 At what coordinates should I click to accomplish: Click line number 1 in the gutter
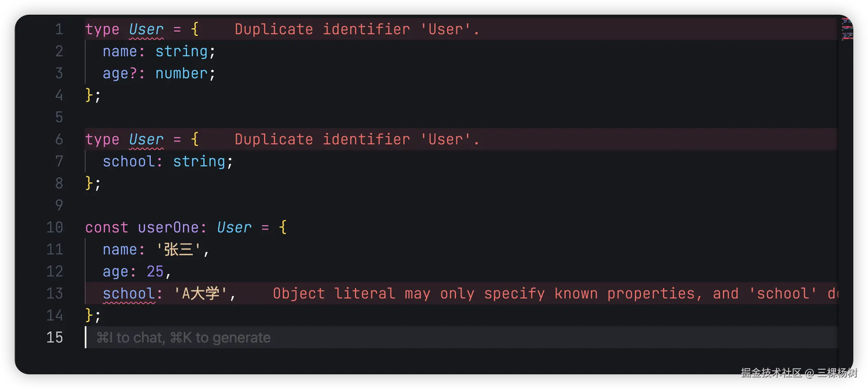(59, 29)
